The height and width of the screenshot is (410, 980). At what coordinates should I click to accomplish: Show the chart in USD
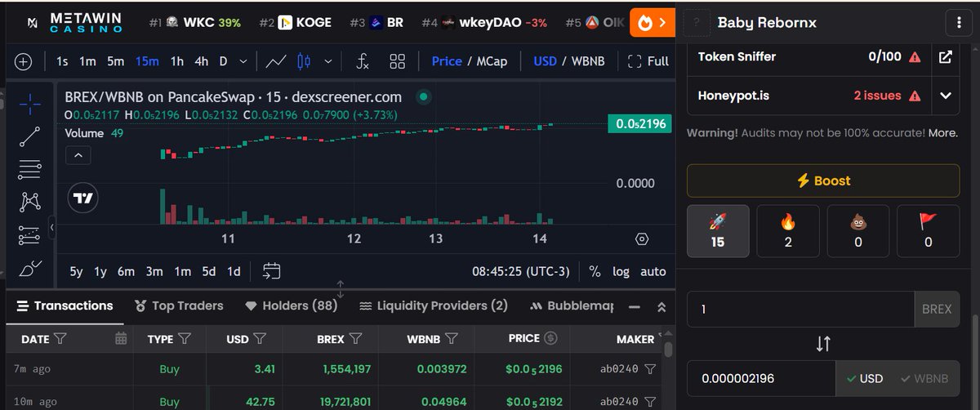(x=545, y=61)
